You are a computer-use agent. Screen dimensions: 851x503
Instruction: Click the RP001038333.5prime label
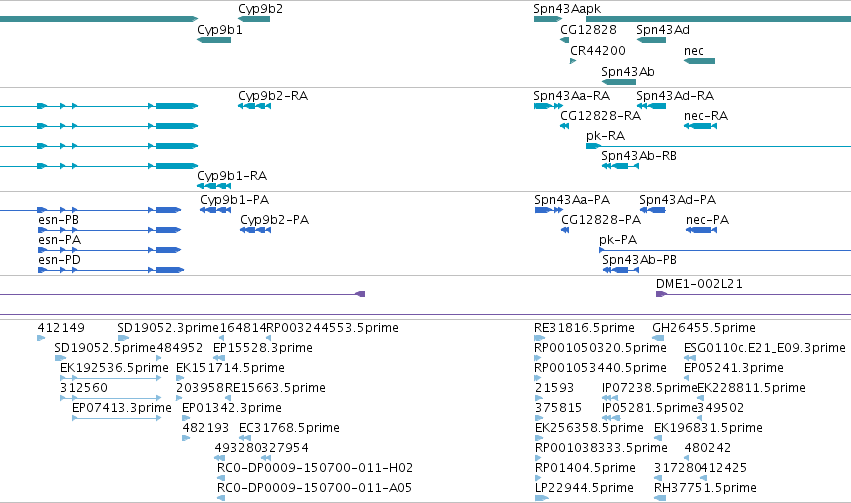601,448
